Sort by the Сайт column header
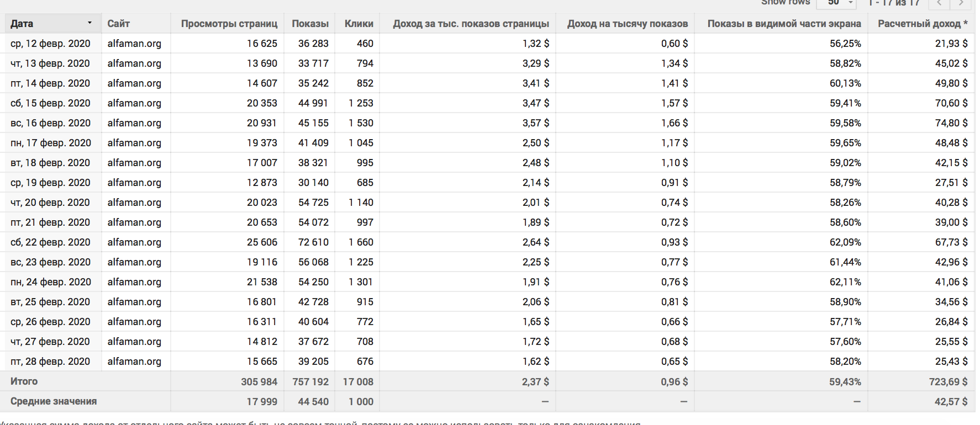Screen dimensions: 980x425 (x=118, y=24)
